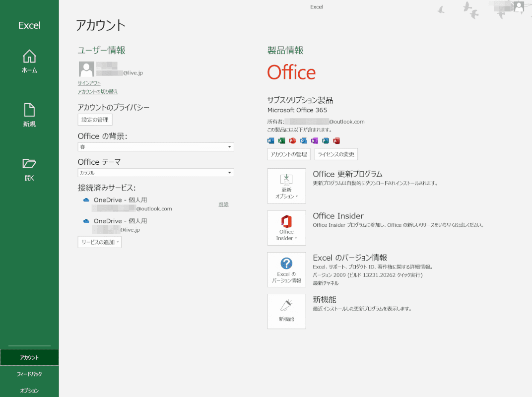Select Open (開く) in sidebar

[x=29, y=169]
